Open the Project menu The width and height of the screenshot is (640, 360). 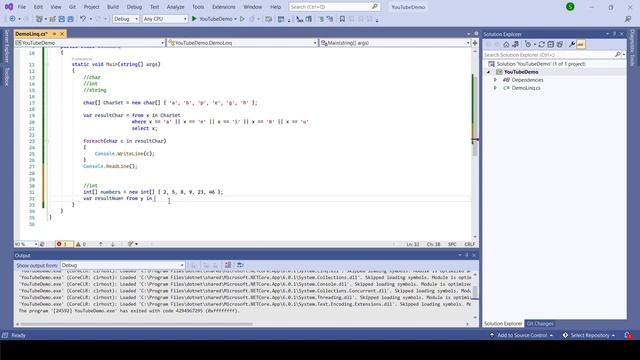pos(91,7)
